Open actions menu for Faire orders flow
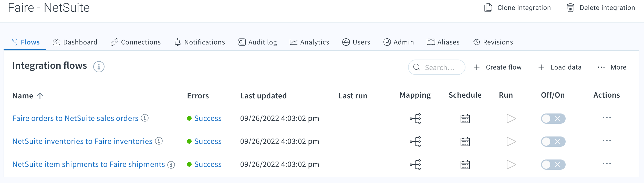This screenshot has width=644, height=183. tap(607, 118)
